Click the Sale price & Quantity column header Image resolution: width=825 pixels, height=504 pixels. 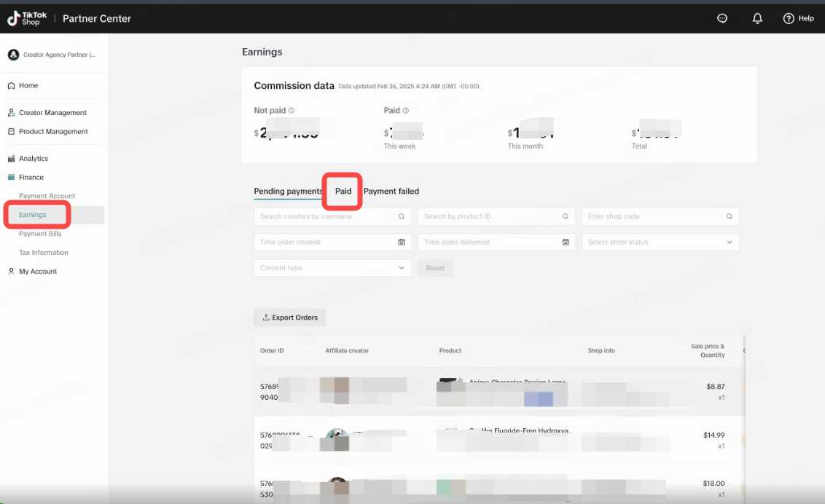pos(708,350)
